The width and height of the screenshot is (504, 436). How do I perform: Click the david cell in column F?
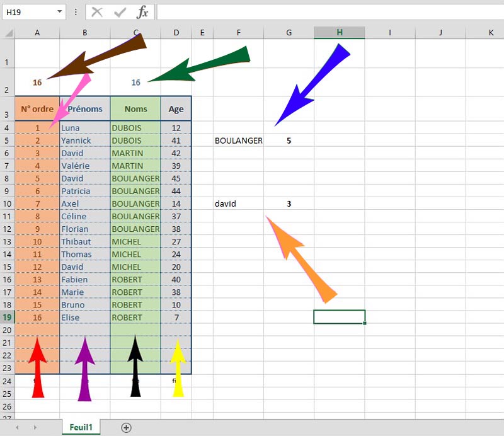[239, 204]
